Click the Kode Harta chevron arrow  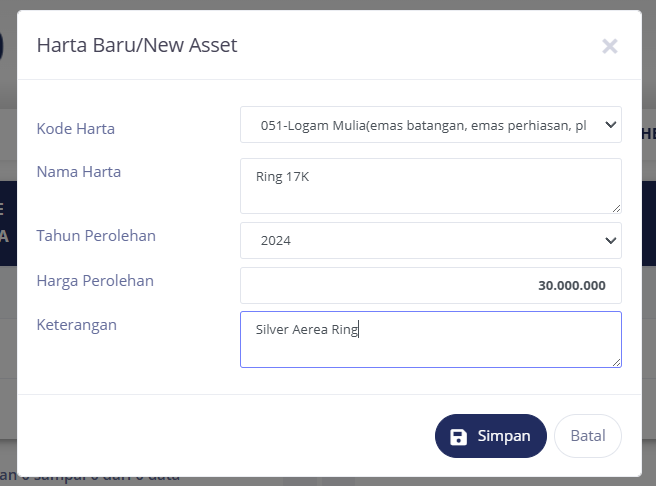(x=611, y=127)
